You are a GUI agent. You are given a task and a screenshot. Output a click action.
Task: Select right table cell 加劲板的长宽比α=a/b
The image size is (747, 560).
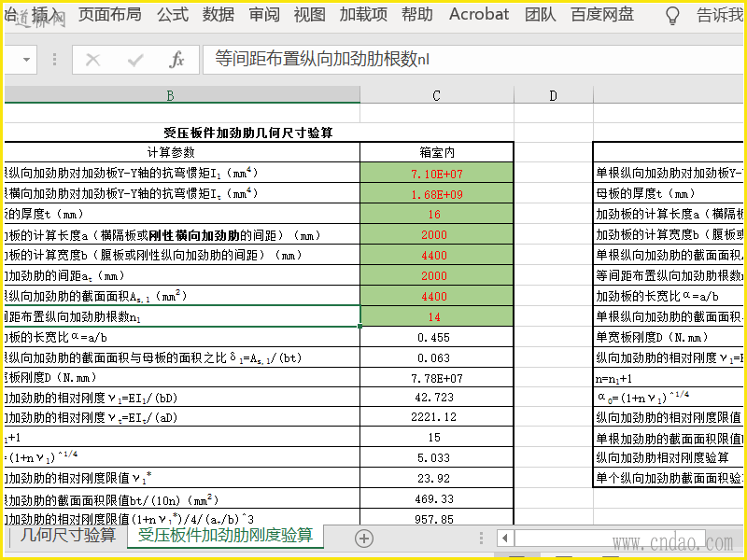[669, 296]
